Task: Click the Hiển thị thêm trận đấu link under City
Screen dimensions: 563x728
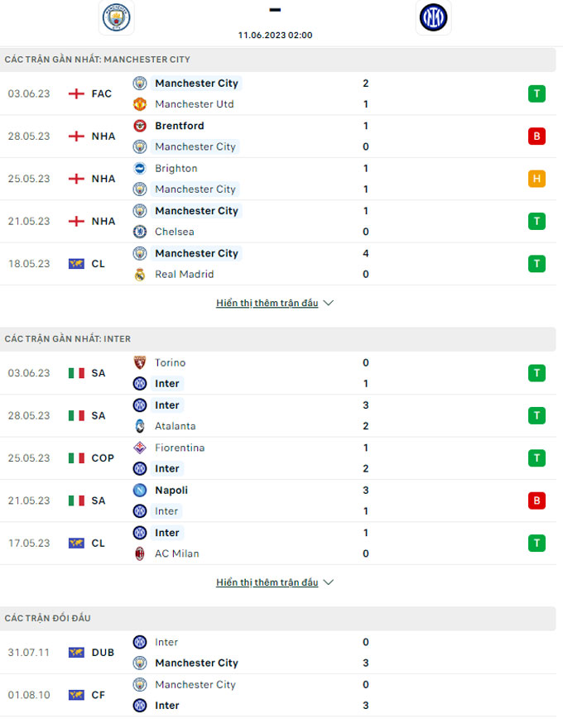Action: pyautogui.click(x=267, y=303)
